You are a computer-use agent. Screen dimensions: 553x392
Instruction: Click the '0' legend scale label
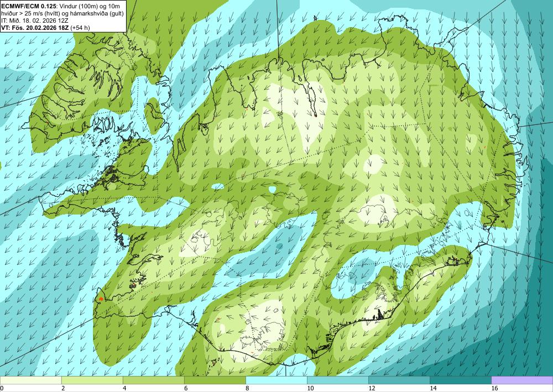[2, 389]
